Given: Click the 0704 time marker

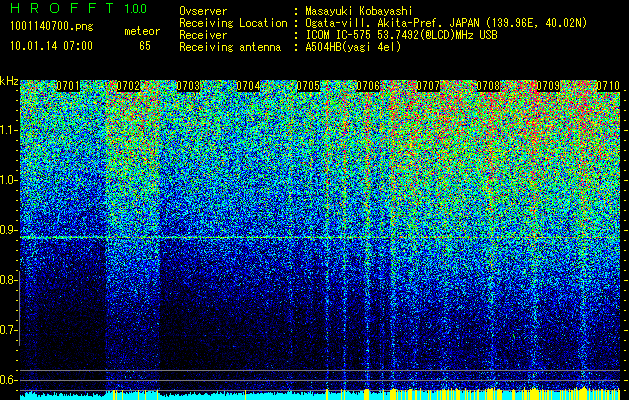Looking at the screenshot, I should pyautogui.click(x=248, y=86).
